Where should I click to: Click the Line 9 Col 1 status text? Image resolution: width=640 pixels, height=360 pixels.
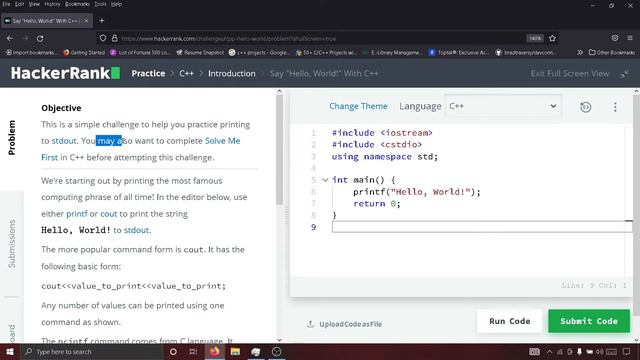(x=593, y=285)
